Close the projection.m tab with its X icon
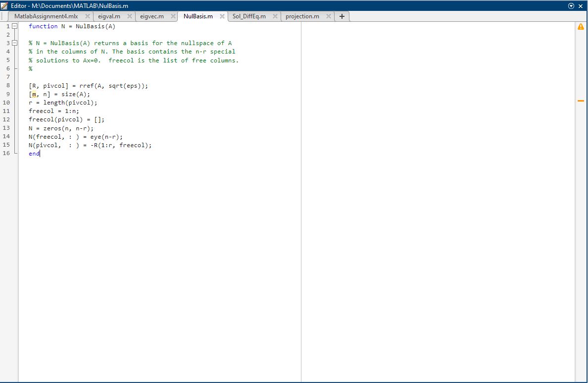The height and width of the screenshot is (383, 588). tap(329, 16)
